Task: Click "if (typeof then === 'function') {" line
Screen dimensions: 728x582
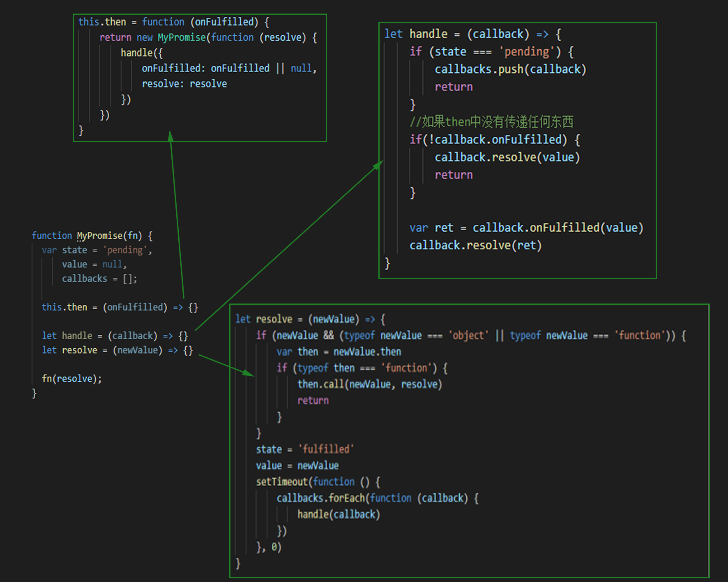Action: pos(362,368)
